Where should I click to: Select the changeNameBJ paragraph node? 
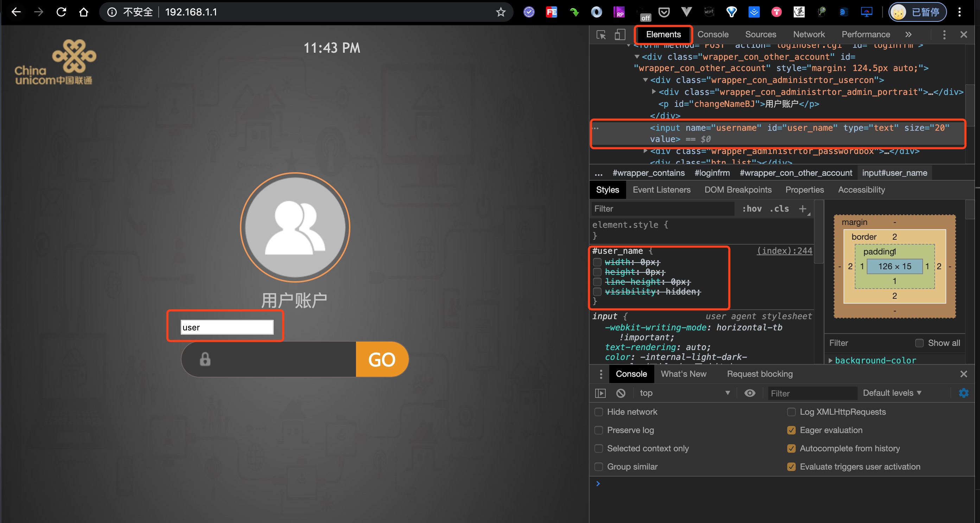click(x=738, y=104)
